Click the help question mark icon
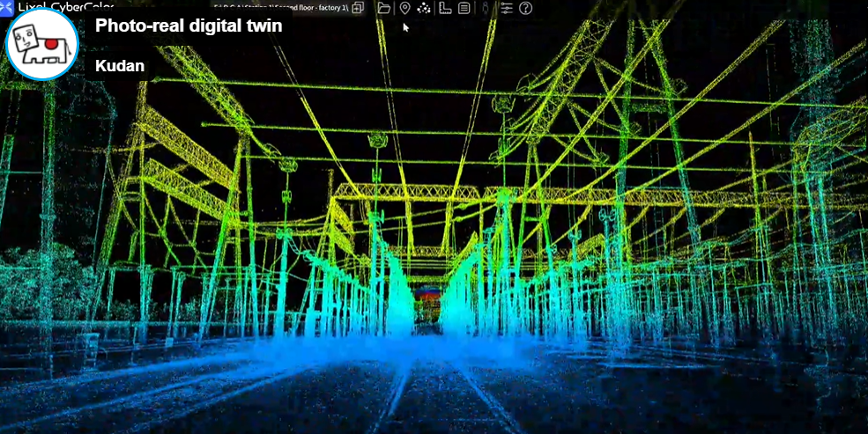The width and height of the screenshot is (868, 434). click(526, 8)
